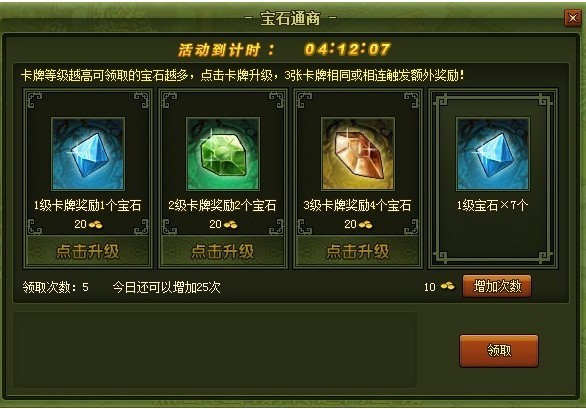586x409 pixels.
Task: Claim rewards with the 领取 button
Action: tap(499, 351)
